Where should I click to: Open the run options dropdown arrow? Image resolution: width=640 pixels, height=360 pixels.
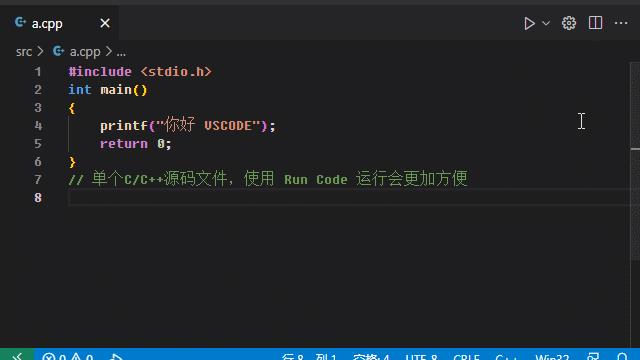(x=546, y=23)
